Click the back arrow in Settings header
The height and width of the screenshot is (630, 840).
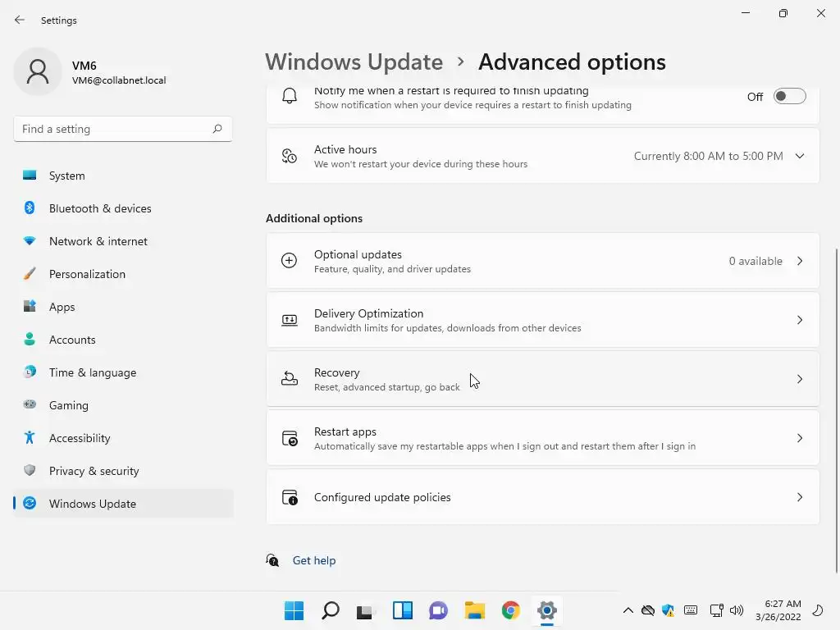pos(20,20)
